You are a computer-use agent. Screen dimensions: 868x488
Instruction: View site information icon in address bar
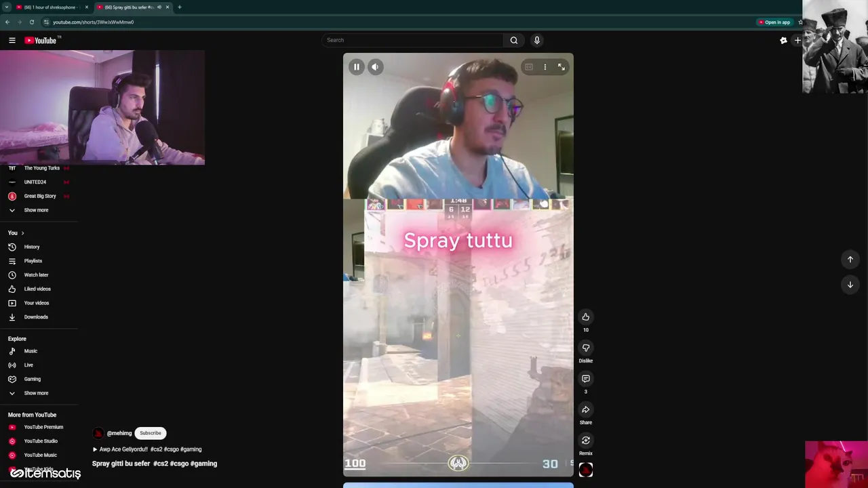46,22
